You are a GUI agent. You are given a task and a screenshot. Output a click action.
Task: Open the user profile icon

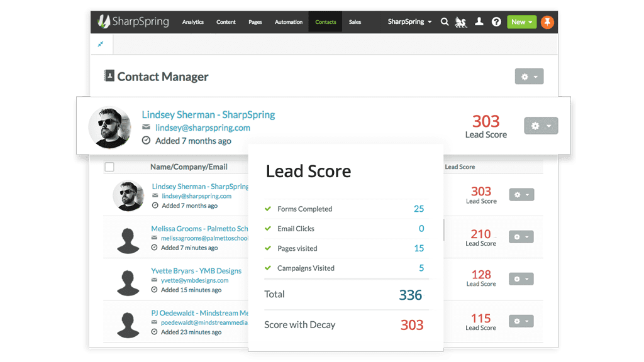(479, 21)
